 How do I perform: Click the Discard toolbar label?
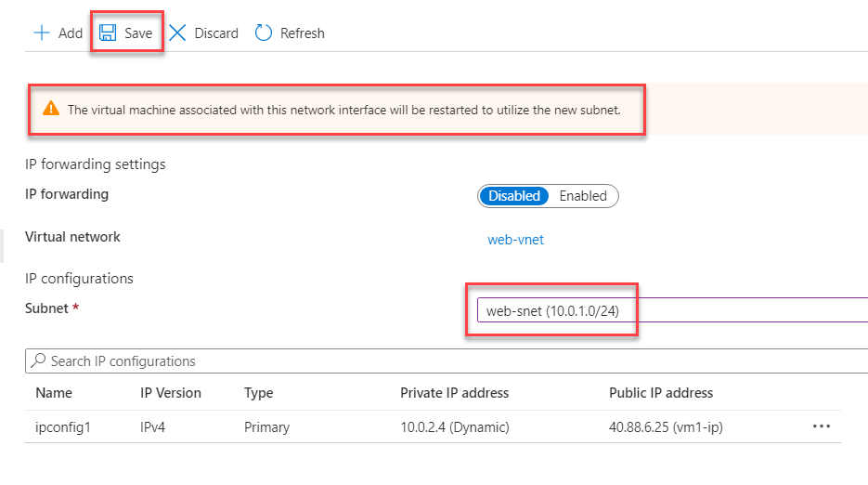coord(216,33)
